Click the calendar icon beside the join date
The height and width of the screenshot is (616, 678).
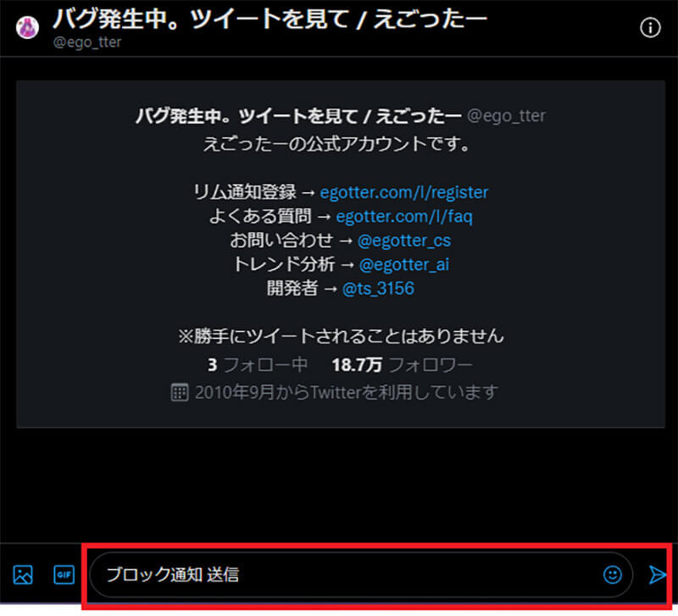180,392
